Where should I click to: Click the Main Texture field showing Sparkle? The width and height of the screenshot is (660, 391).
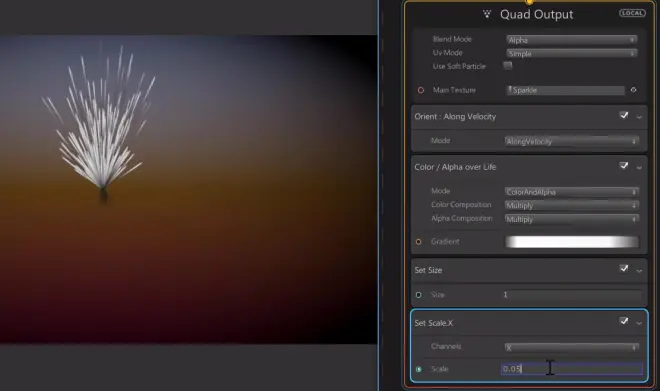click(x=565, y=90)
